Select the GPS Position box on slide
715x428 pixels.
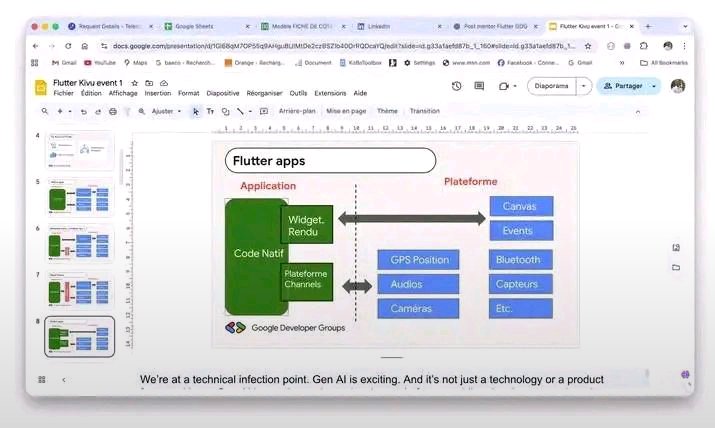pyautogui.click(x=418, y=260)
